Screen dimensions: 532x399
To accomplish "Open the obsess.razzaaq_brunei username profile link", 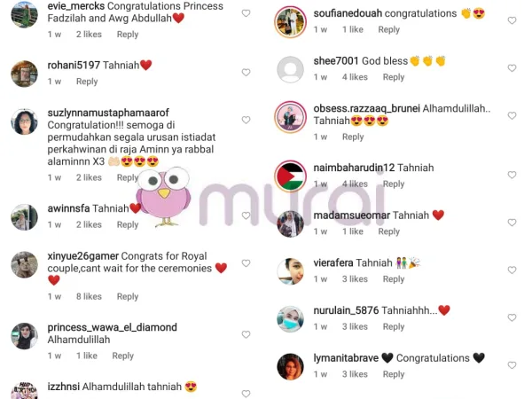I will (x=367, y=108).
